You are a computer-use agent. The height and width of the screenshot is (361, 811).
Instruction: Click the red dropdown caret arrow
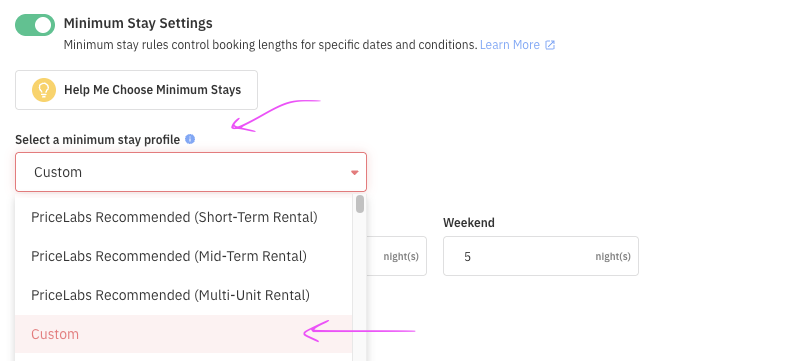(354, 173)
